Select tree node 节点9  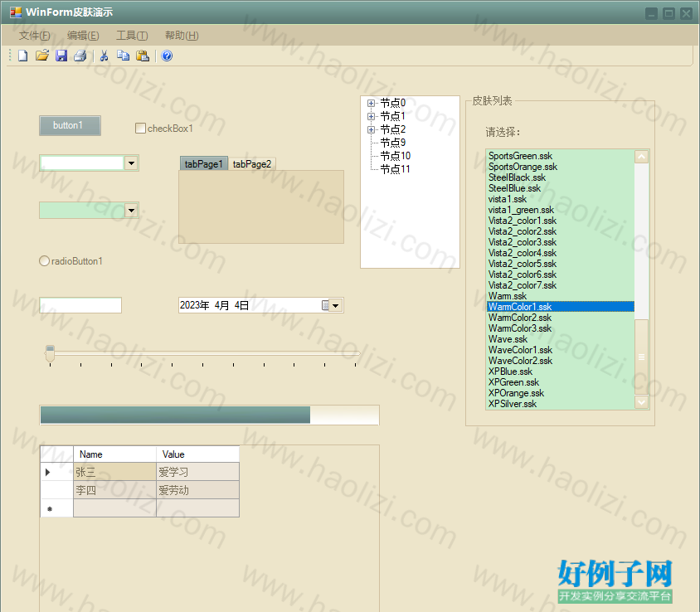pos(393,143)
